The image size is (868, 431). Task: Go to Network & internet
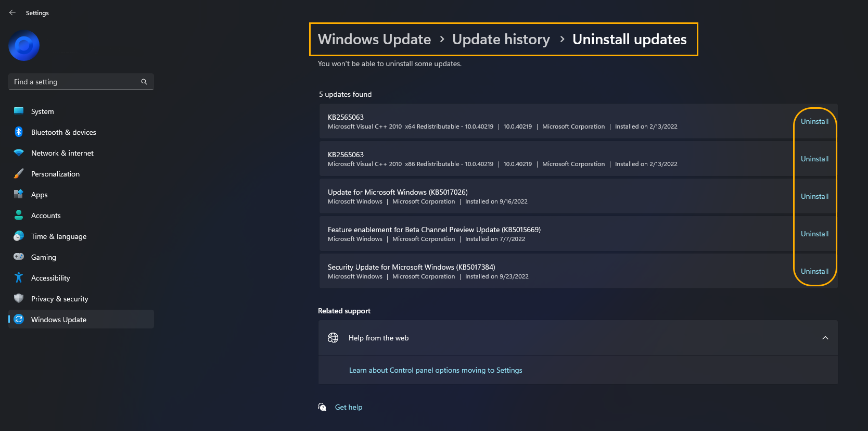pos(81,153)
